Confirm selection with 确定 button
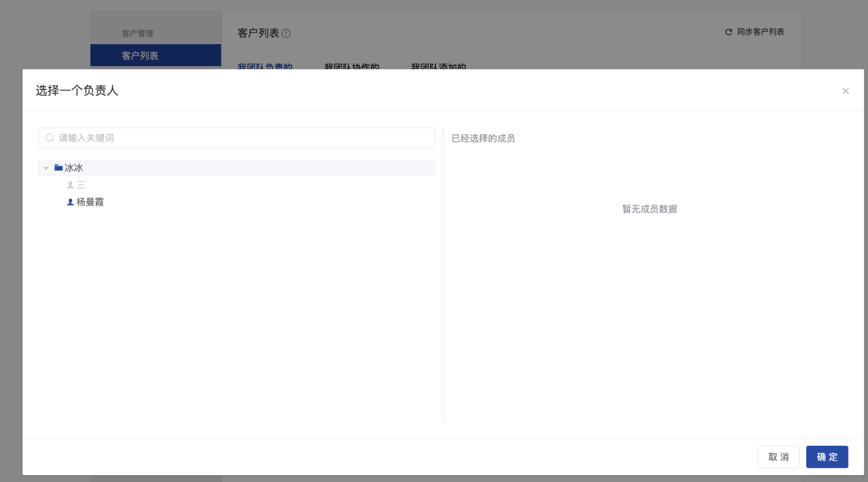Image resolution: width=868 pixels, height=482 pixels. pyautogui.click(x=827, y=457)
